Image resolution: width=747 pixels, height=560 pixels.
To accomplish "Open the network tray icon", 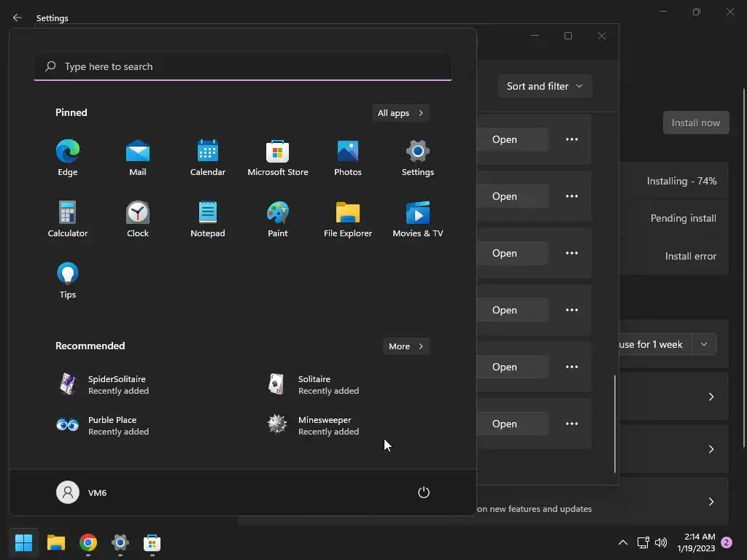I will (x=643, y=542).
